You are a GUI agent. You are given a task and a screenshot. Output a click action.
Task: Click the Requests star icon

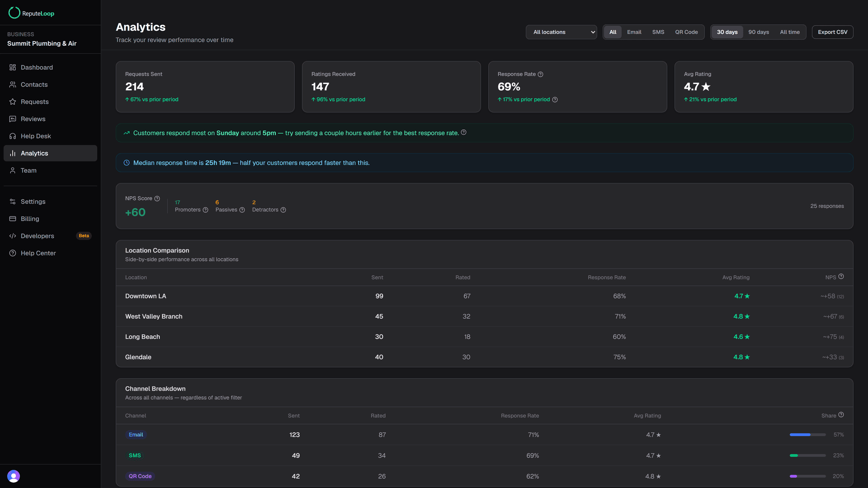coord(13,102)
